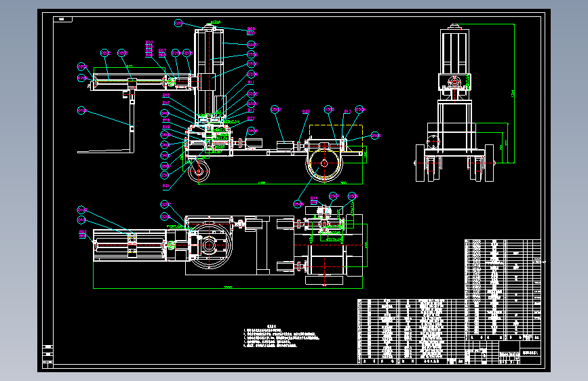This screenshot has width=588, height=381.
Task: Select the front caster wheel in the side view
Action: (x=199, y=172)
